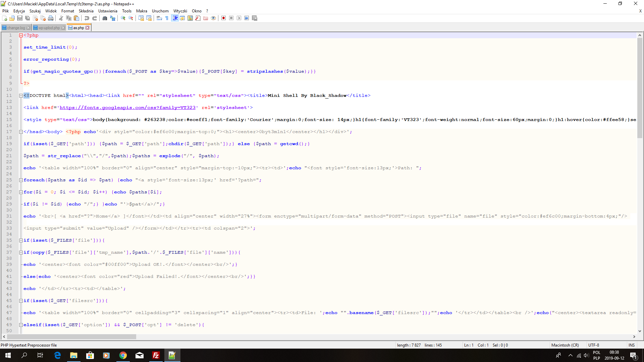644x362 pixels.
Task: Open the Wtyczki menu
Action: pyautogui.click(x=180, y=11)
